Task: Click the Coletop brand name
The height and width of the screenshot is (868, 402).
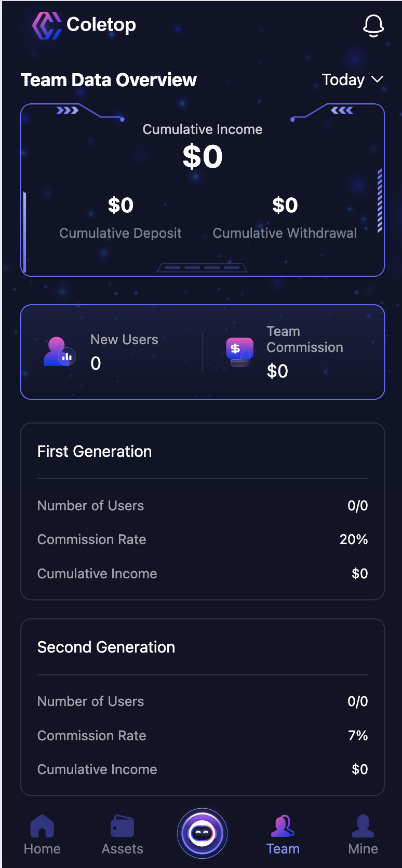Action: pos(101,24)
